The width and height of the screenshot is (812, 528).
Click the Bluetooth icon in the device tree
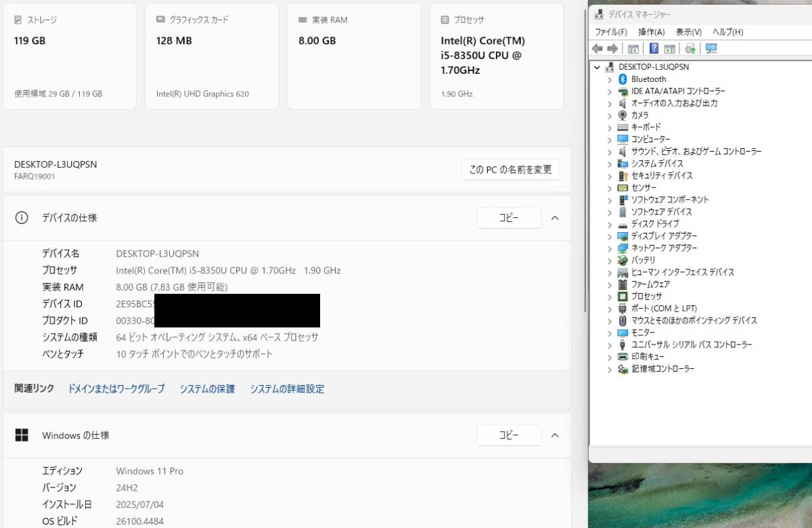click(623, 79)
